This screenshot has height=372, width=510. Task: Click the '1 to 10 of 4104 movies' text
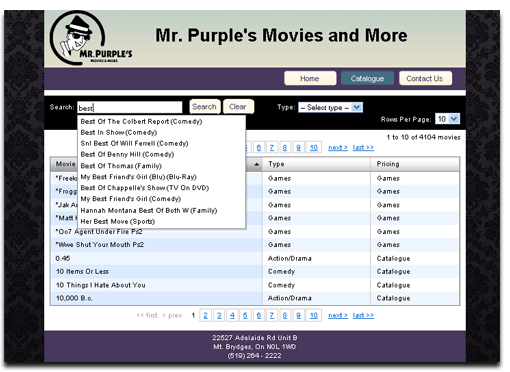[x=423, y=137]
